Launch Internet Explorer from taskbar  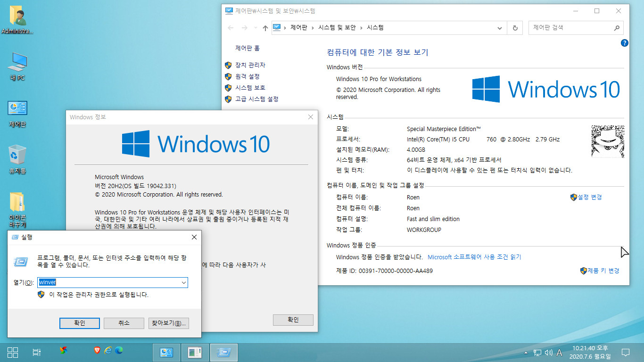(108, 350)
